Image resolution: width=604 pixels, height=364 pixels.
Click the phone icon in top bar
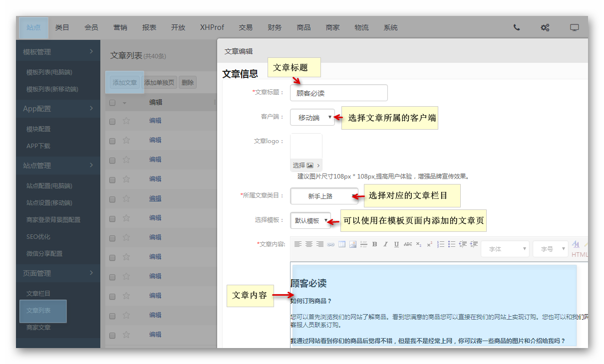click(517, 27)
